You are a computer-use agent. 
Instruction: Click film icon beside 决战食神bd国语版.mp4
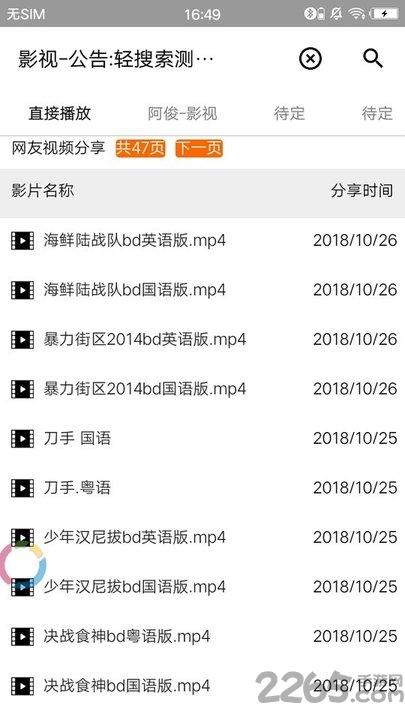point(22,686)
